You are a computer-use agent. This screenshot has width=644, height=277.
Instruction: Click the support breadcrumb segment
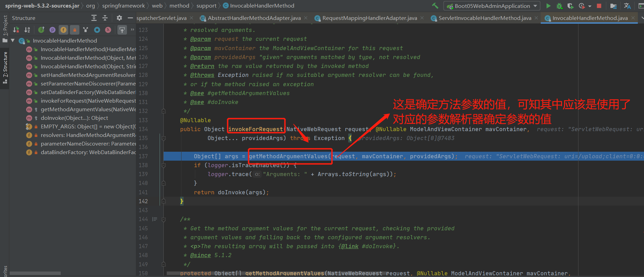tap(207, 5)
